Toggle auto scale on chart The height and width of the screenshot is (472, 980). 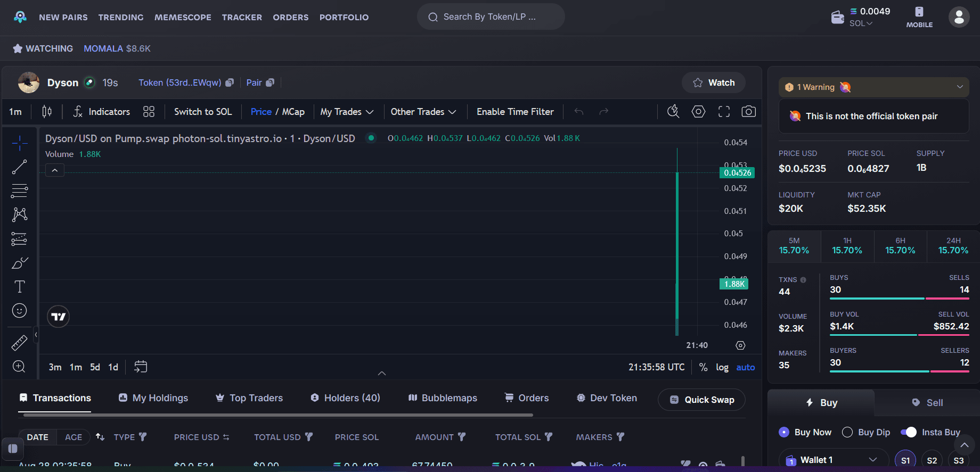click(x=746, y=367)
